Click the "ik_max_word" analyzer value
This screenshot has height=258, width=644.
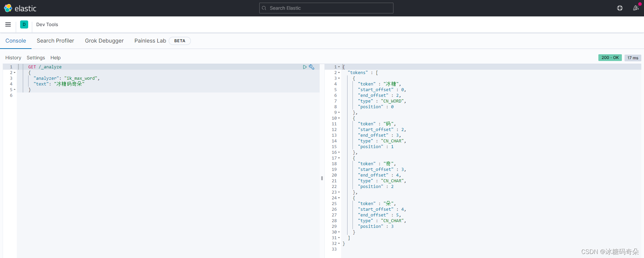[81, 78]
